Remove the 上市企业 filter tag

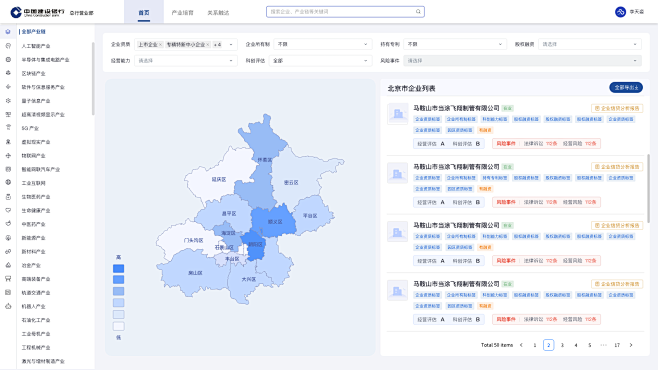point(160,44)
